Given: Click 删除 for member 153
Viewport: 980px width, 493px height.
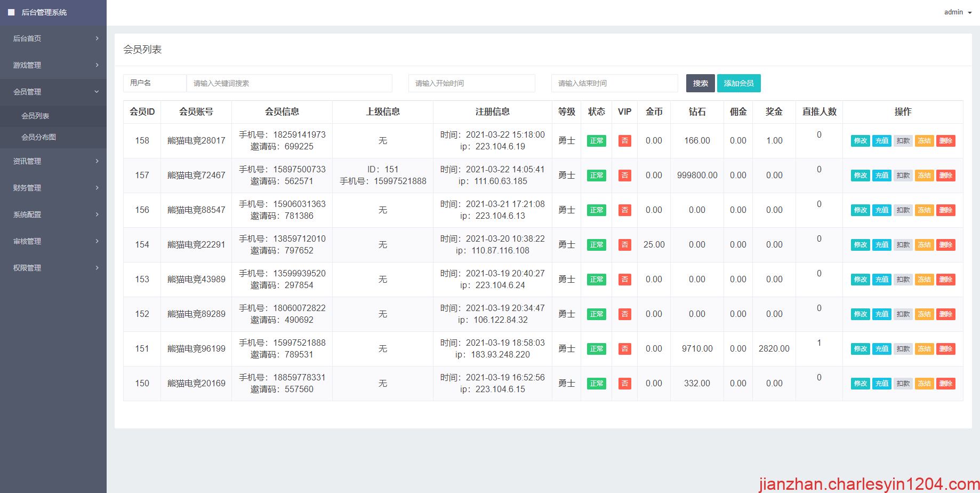Looking at the screenshot, I should (x=945, y=280).
